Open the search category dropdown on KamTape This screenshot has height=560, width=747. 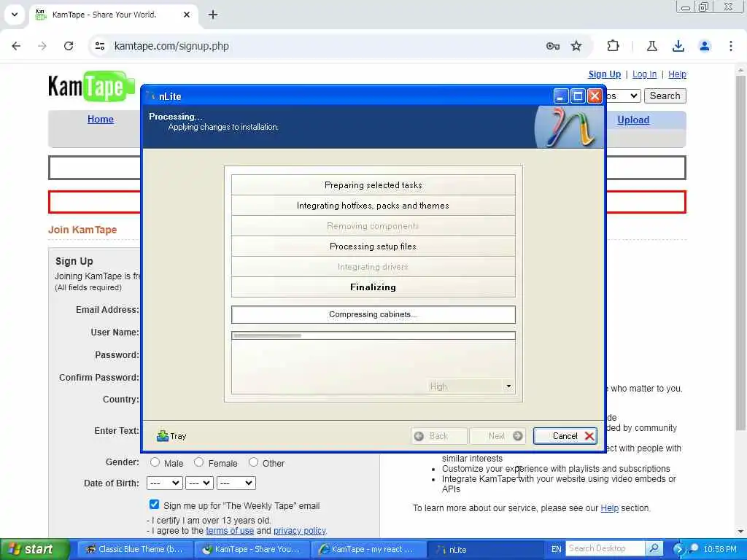[x=623, y=96]
